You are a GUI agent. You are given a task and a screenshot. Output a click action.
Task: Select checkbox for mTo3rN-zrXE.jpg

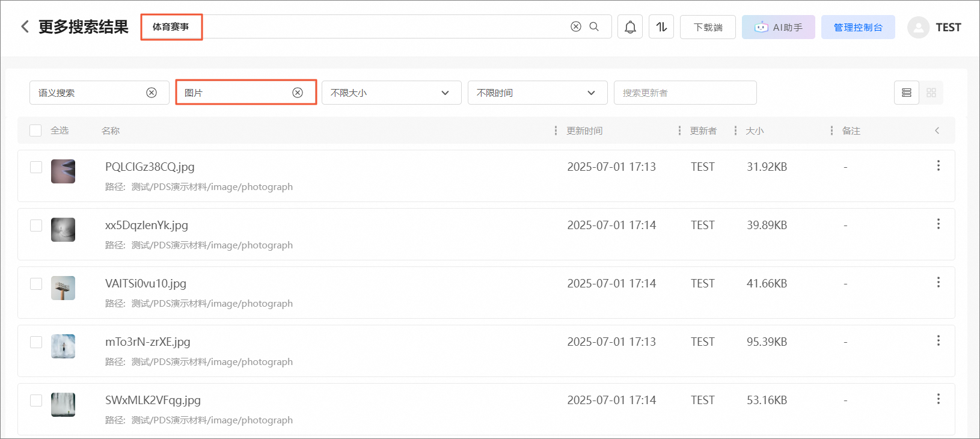(x=36, y=342)
